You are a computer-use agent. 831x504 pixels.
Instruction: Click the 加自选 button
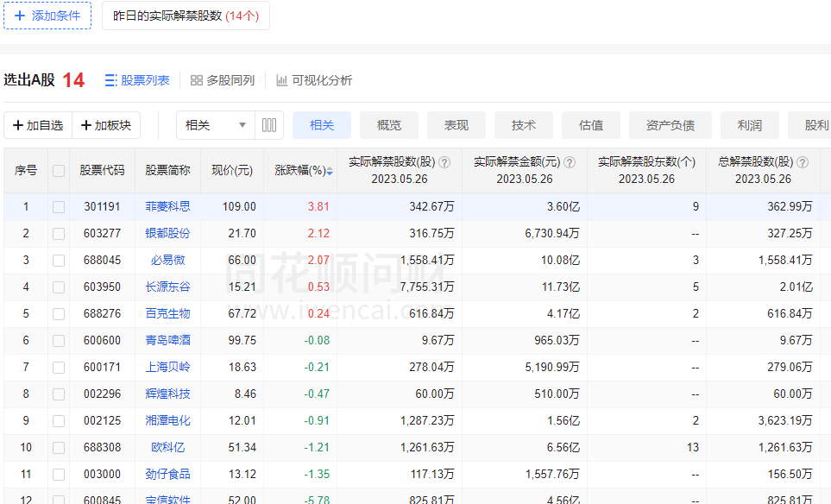(38, 125)
